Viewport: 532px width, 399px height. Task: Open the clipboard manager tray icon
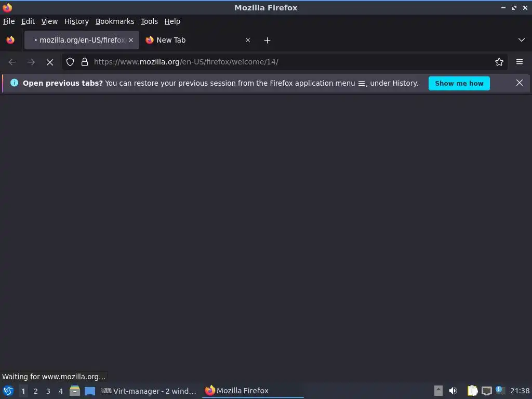coord(472,391)
